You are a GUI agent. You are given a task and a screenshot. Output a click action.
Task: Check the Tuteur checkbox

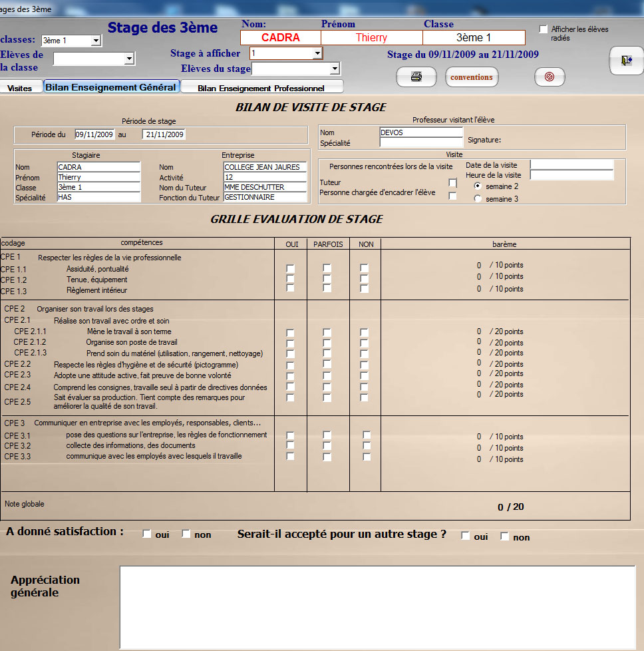[453, 182]
